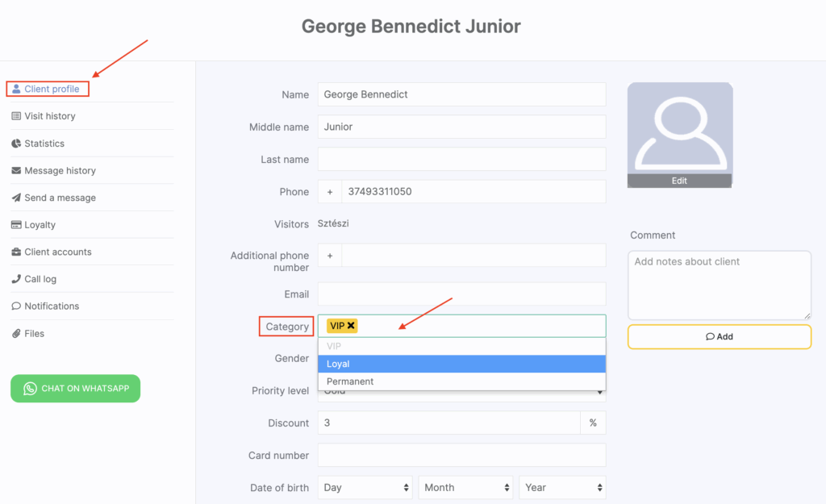Click the Message history envelope icon
This screenshot has height=504, width=826.
[16, 171]
